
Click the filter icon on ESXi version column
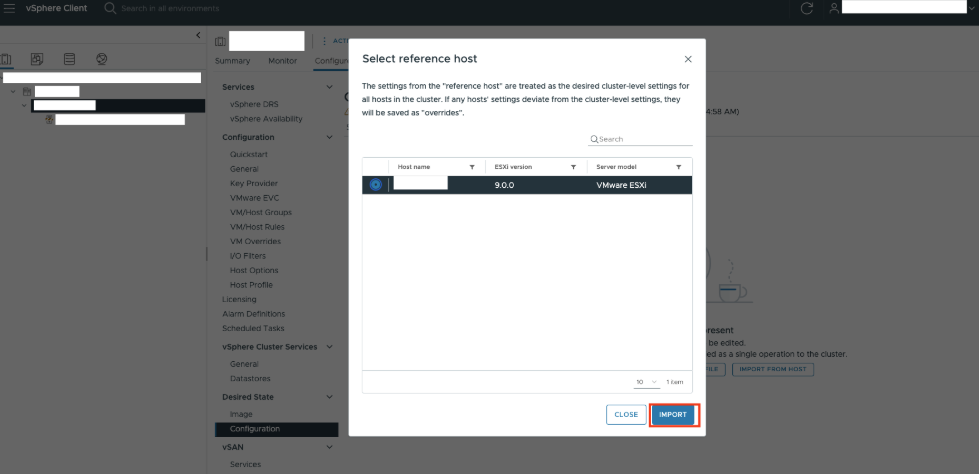573,167
